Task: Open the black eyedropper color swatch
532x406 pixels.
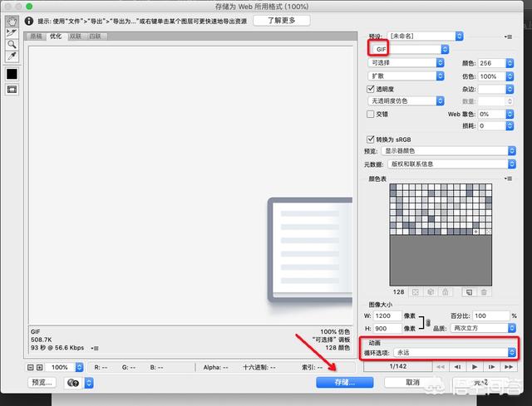Action: [12, 74]
